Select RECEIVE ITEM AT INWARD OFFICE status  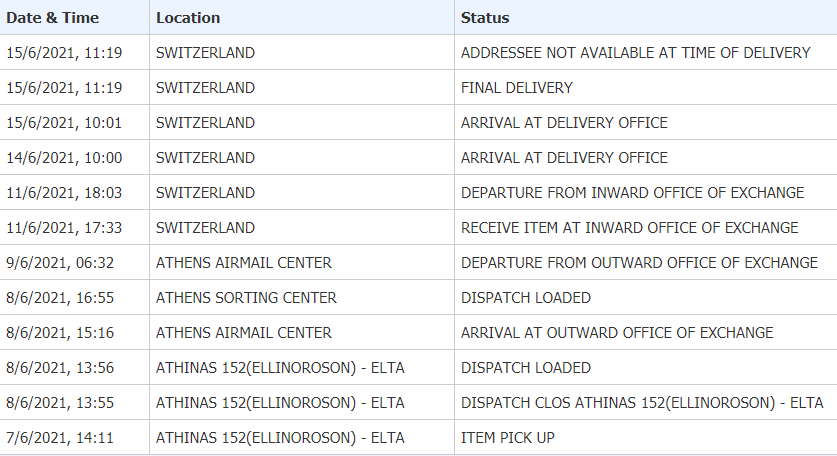[629, 228]
